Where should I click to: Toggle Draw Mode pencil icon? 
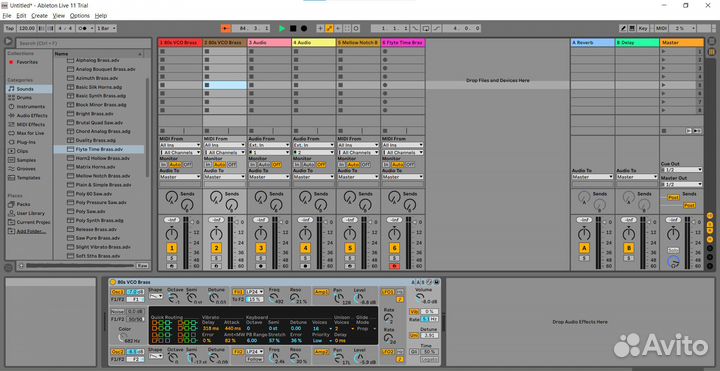624,28
